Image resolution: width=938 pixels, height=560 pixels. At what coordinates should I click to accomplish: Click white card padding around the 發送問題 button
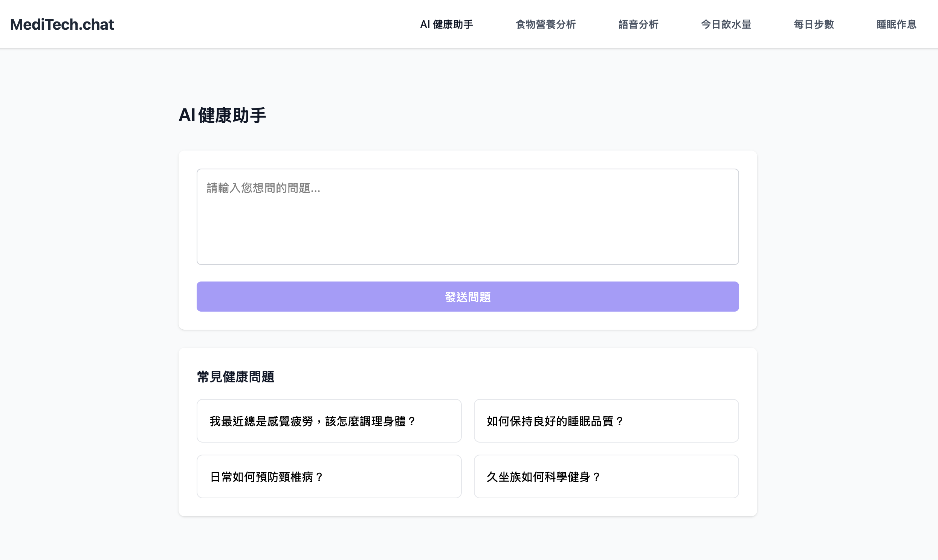[x=467, y=321]
